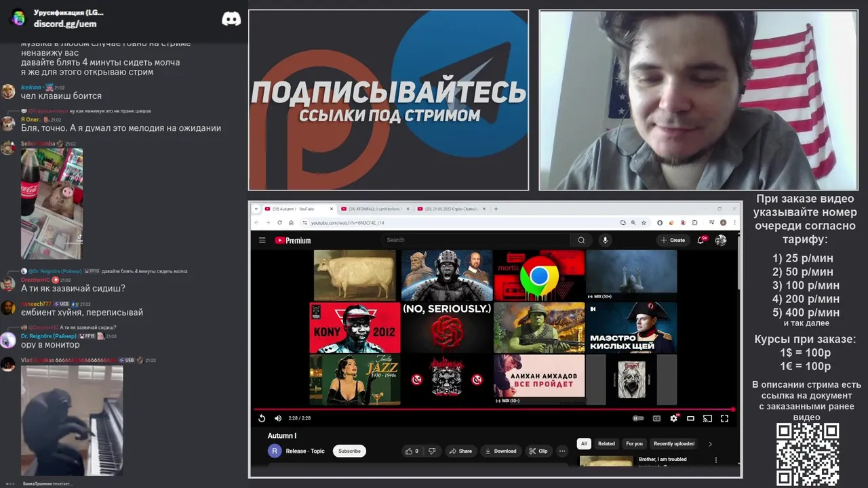Select the All filter chip

(583, 444)
